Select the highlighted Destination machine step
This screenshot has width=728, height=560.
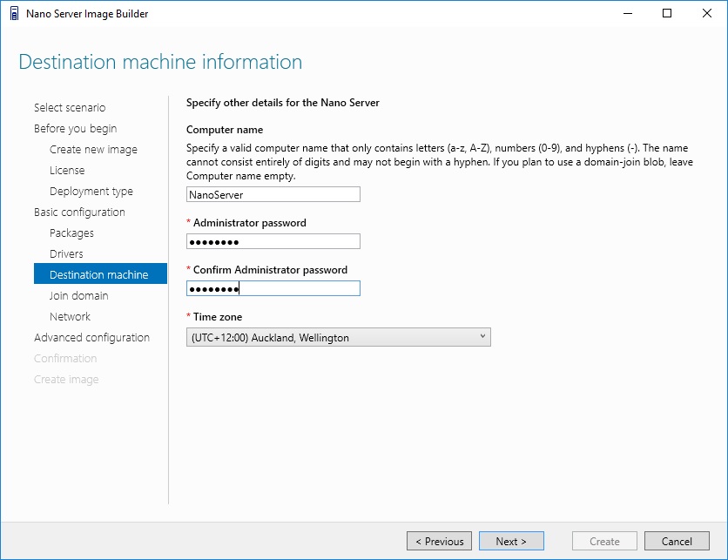[100, 273]
